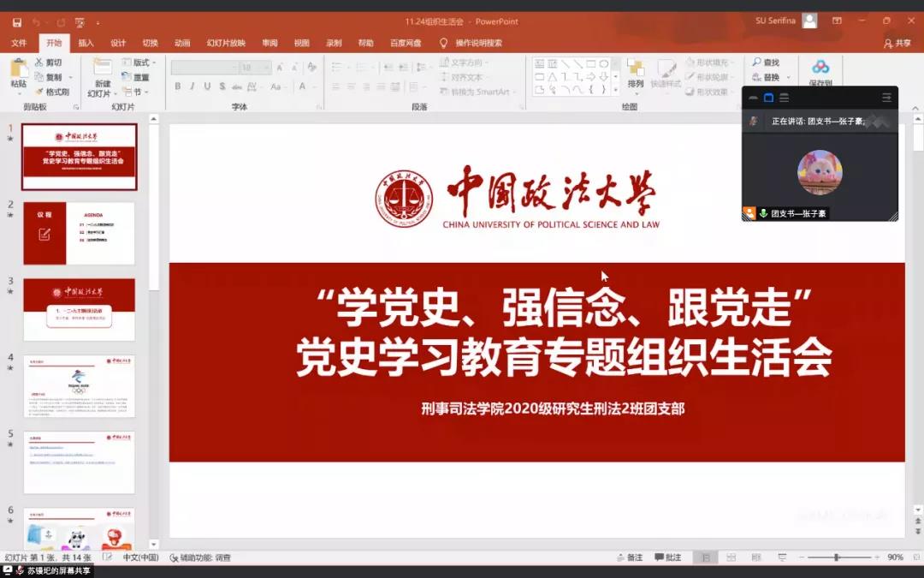Open the 文件 file menu
The image size is (924, 578).
pos(19,43)
